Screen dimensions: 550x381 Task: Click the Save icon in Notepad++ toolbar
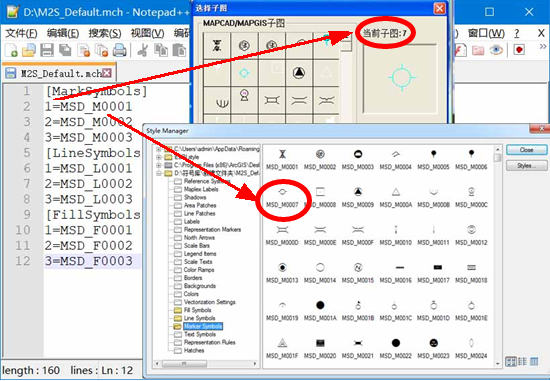[47, 50]
